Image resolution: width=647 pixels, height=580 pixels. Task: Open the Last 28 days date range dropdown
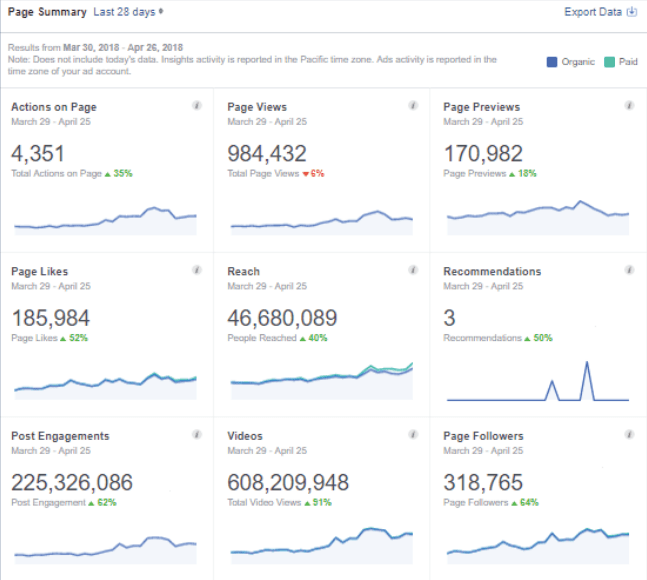tap(128, 12)
